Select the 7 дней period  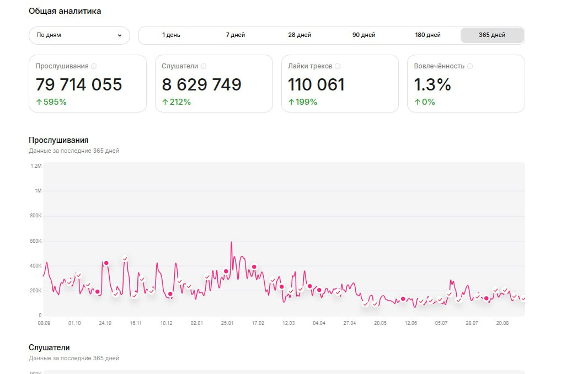click(x=235, y=35)
